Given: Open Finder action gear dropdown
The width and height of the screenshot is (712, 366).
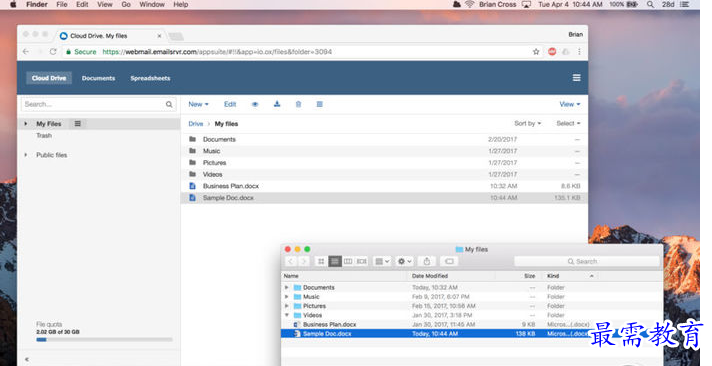Looking at the screenshot, I should (x=404, y=261).
